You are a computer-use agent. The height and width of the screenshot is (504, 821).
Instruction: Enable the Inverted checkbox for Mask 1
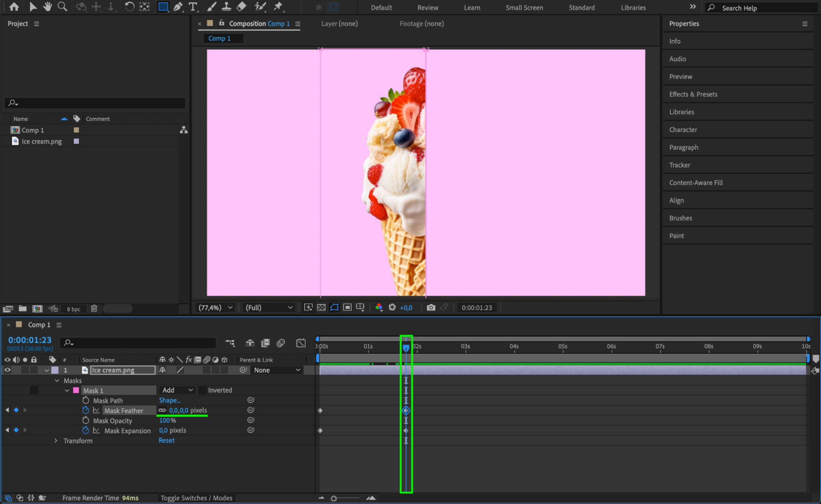(x=203, y=390)
